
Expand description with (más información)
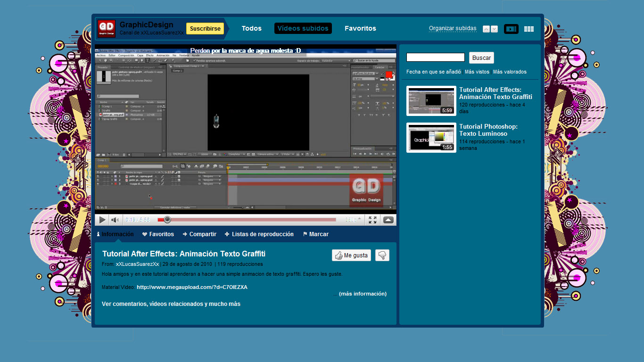363,294
